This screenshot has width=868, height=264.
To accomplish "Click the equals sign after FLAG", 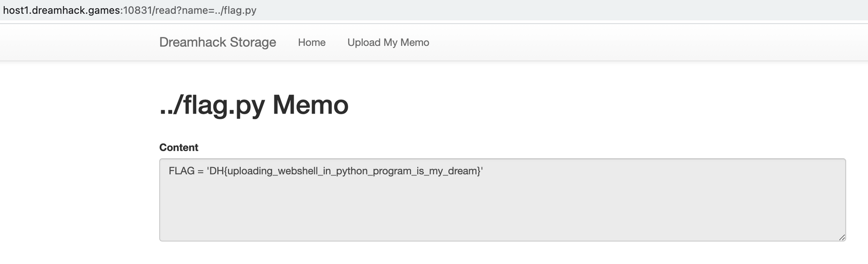I will 200,171.
